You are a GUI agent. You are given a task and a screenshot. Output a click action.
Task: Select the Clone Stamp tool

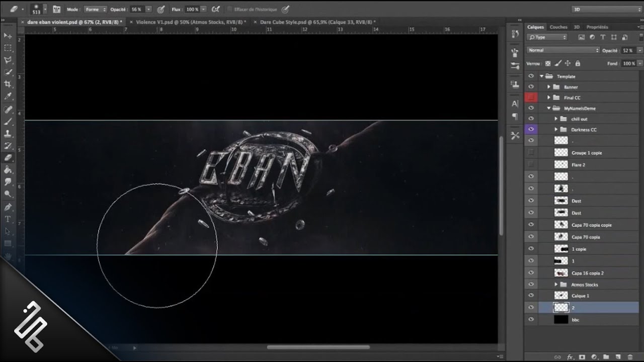click(8, 134)
